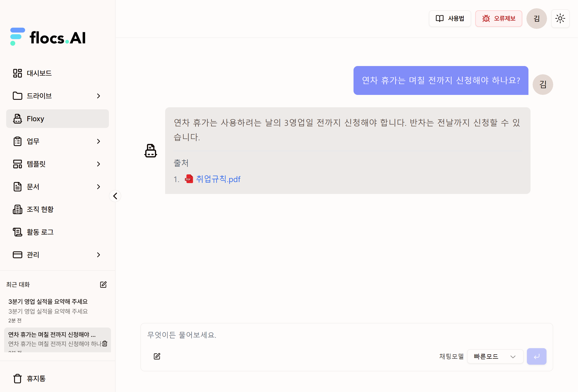Expand the 관리 submenu chevron
This screenshot has height=392, width=578.
point(98,255)
